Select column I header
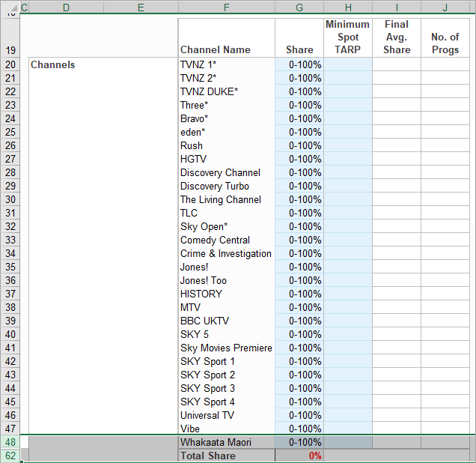Viewport: 476px width, 463px height. [x=397, y=7]
